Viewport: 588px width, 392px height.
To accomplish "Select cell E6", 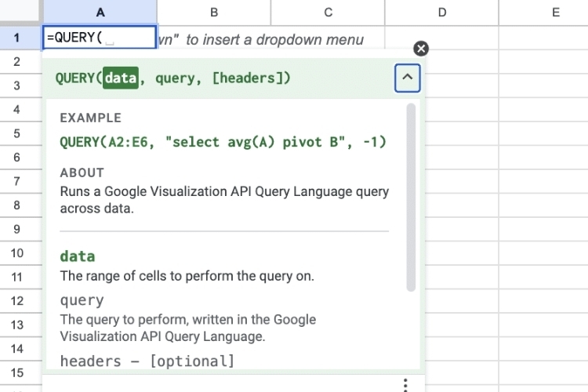I will click(544, 157).
